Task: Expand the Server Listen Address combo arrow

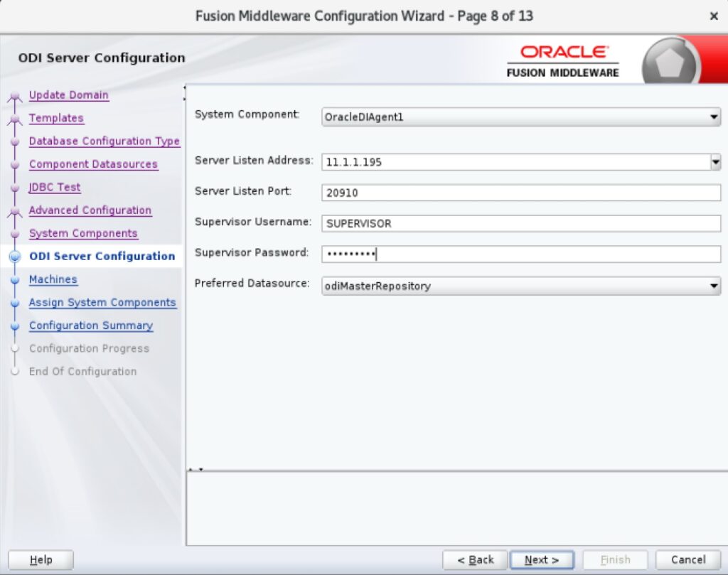Action: (x=715, y=162)
